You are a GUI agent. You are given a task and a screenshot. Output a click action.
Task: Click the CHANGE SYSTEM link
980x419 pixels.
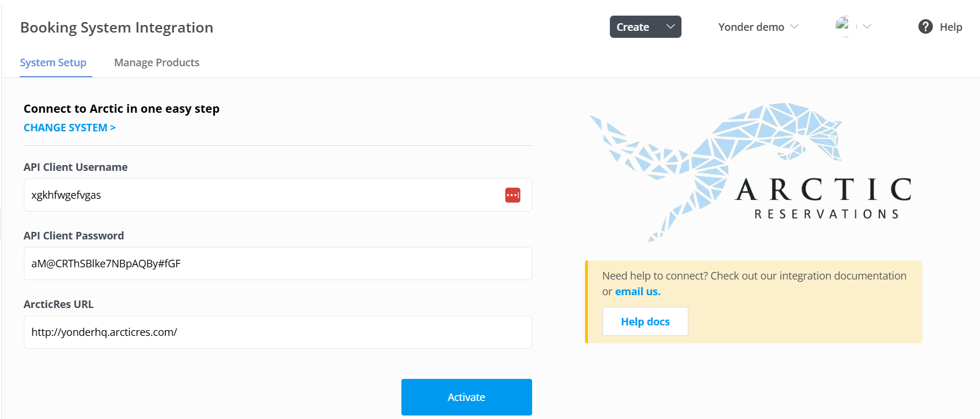[x=70, y=128]
